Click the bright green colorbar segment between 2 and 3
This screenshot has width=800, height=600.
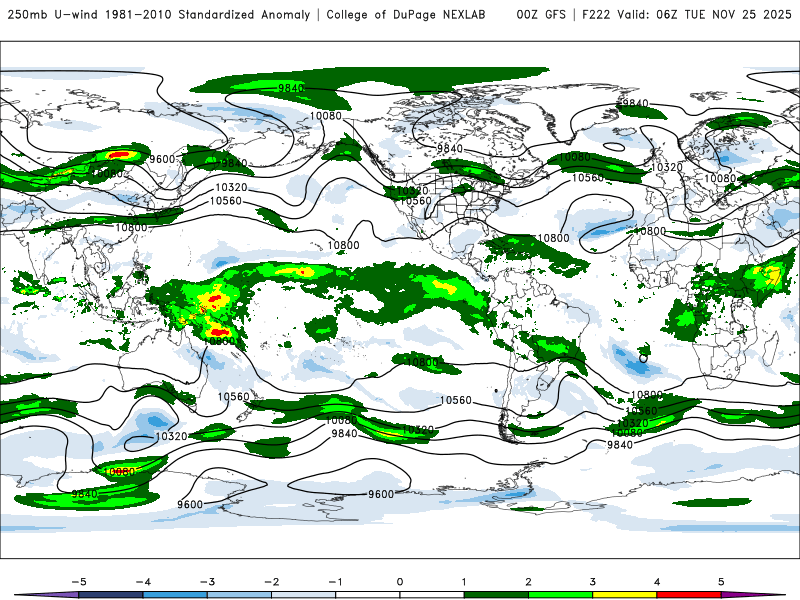point(560,595)
